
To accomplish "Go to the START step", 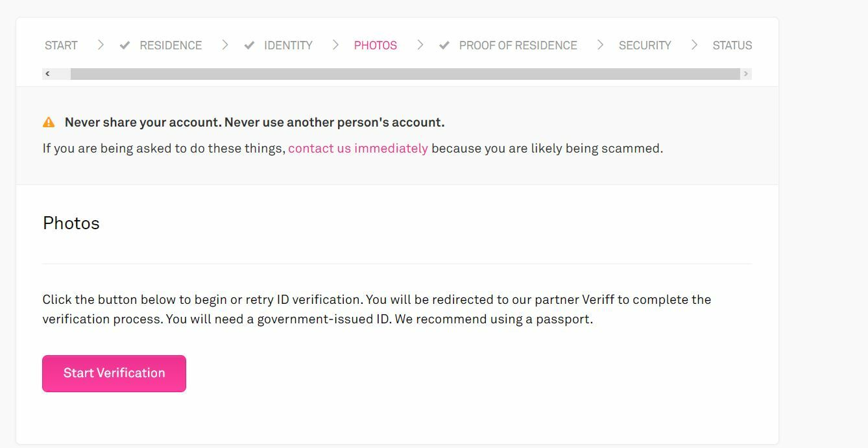I will (61, 45).
